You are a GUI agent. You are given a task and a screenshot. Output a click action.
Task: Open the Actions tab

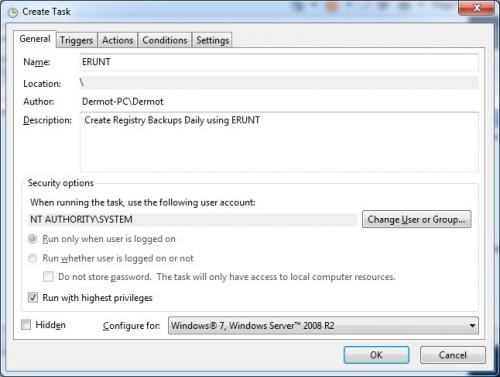coord(117,40)
